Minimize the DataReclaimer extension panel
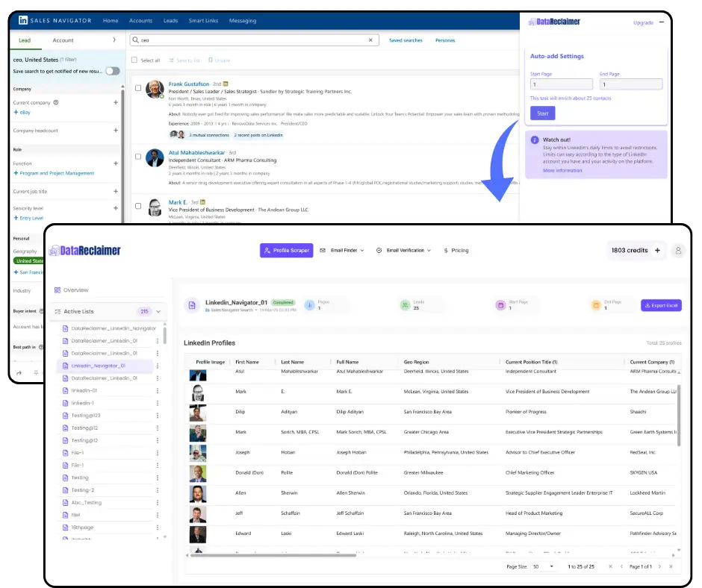The height and width of the screenshot is (588, 702). coord(662,22)
